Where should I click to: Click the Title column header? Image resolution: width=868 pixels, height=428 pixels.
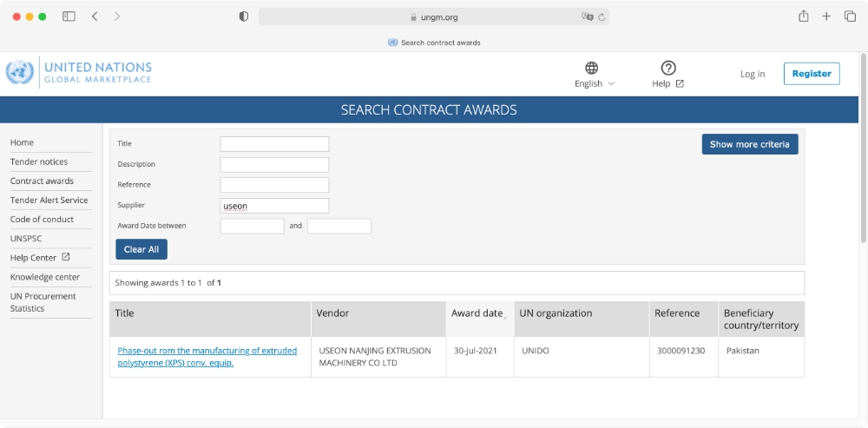pyautogui.click(x=210, y=319)
